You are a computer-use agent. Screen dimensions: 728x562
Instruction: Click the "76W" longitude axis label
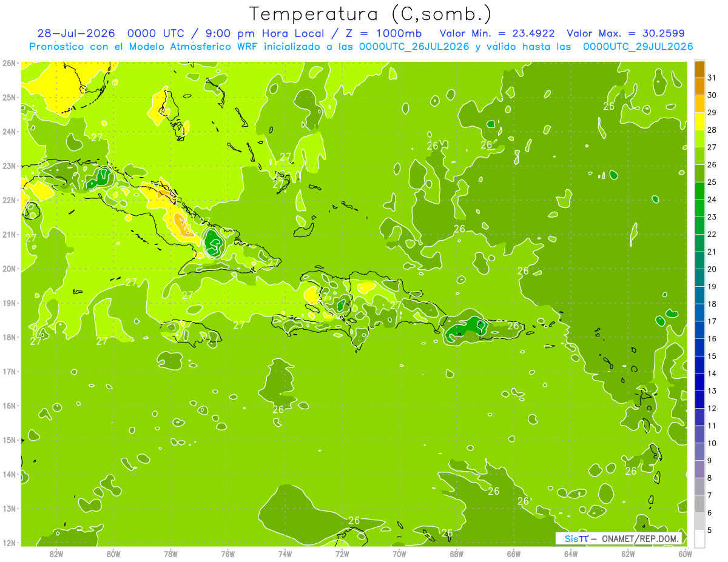[x=227, y=554]
